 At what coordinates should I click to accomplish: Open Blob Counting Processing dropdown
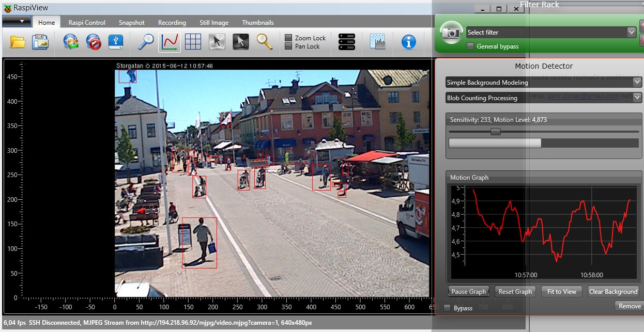point(544,98)
